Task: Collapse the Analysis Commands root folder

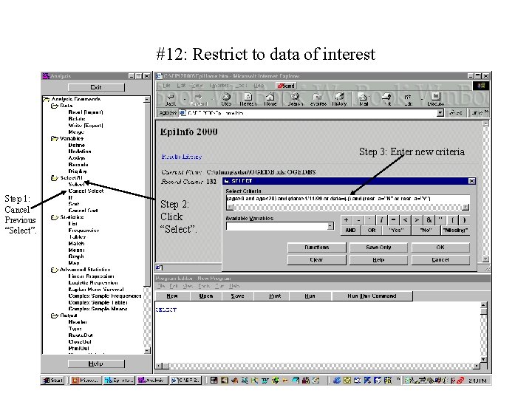Action: pyautogui.click(x=47, y=99)
